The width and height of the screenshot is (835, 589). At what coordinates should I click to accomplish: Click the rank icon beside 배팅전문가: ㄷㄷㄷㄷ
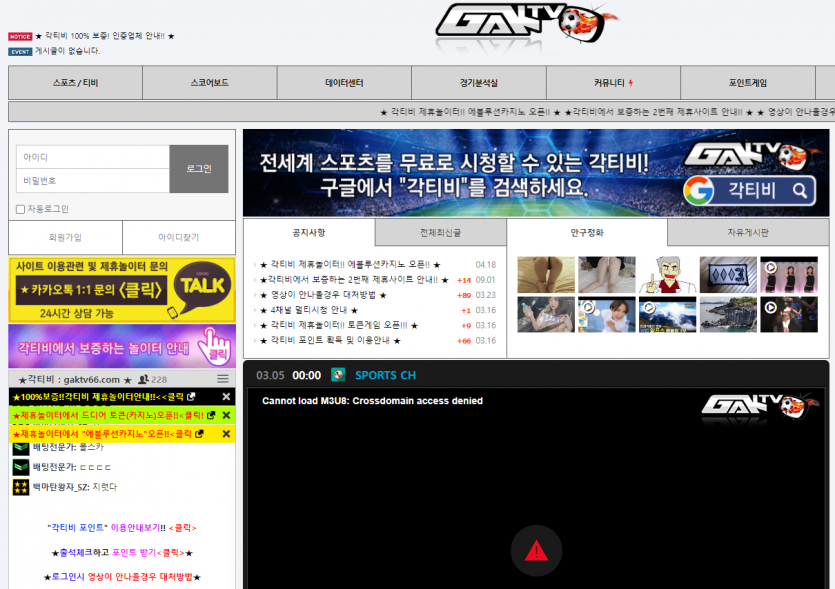pyautogui.click(x=21, y=467)
